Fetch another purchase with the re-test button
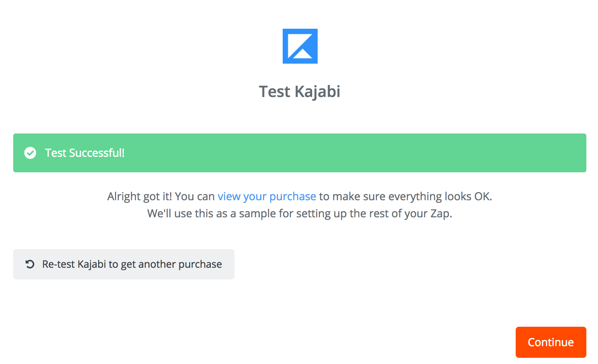The width and height of the screenshot is (598, 364). click(124, 264)
